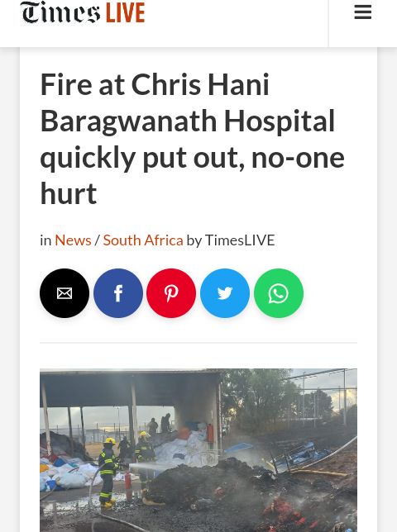Click the slash between News and South Africa
The height and width of the screenshot is (532, 397).
tap(97, 240)
